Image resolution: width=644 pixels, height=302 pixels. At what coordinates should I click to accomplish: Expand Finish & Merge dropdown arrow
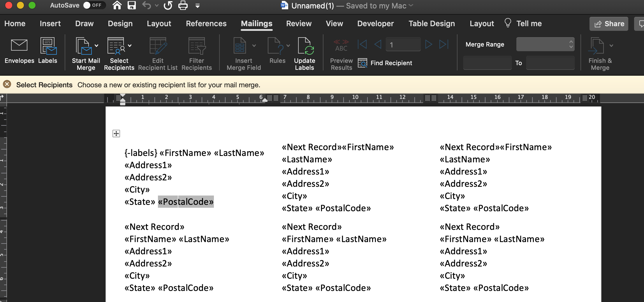point(611,45)
